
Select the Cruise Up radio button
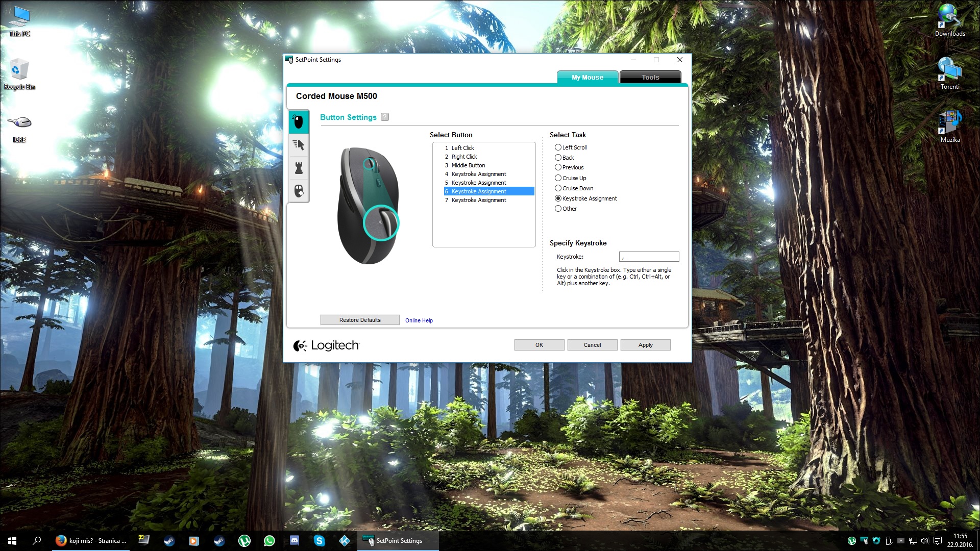coord(558,178)
